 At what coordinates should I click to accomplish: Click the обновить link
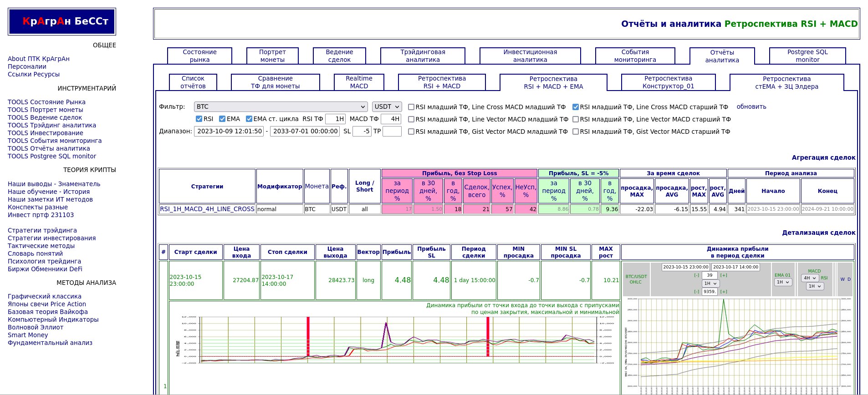751,106
